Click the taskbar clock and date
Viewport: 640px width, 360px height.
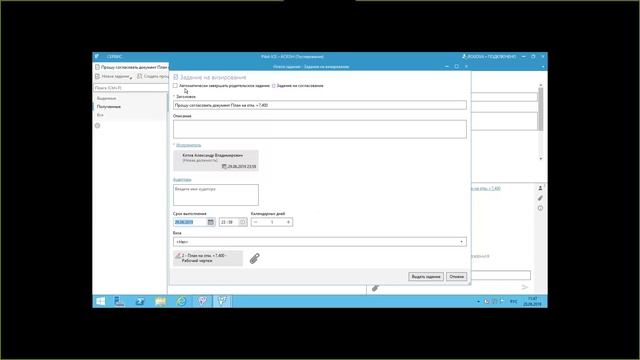coord(532,302)
